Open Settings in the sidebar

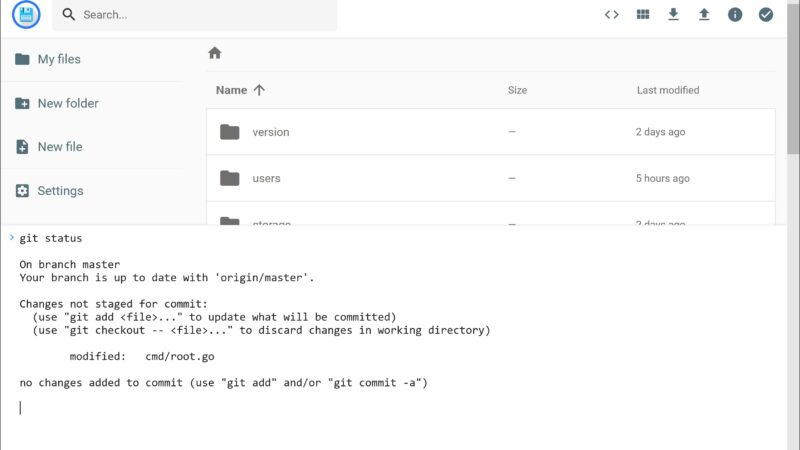(49, 191)
